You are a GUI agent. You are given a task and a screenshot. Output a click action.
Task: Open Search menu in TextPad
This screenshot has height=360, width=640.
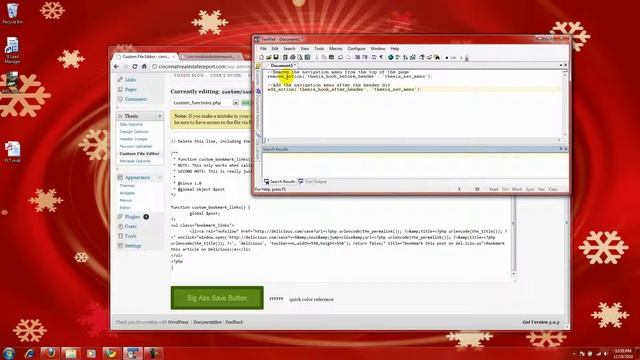tap(289, 49)
